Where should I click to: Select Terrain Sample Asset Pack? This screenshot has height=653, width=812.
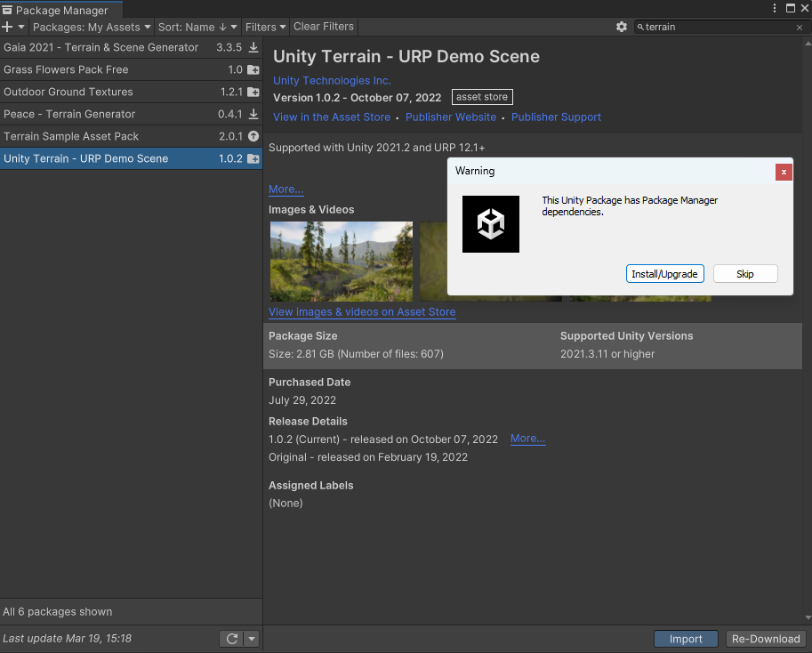tap(131, 136)
